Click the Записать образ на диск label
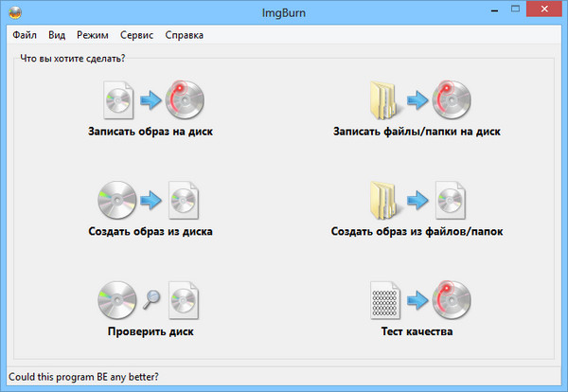The image size is (568, 392). 151,132
